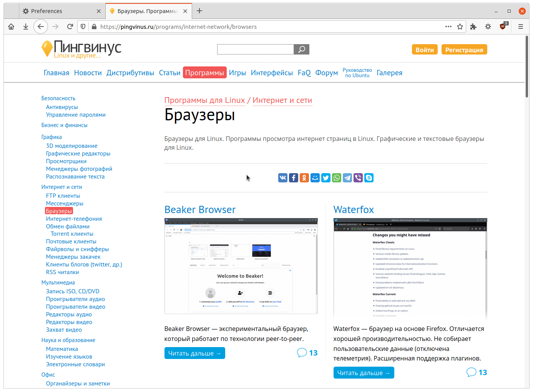Select the Программы navigation item
Image resolution: width=533 pixels, height=392 pixels.
pos(205,73)
